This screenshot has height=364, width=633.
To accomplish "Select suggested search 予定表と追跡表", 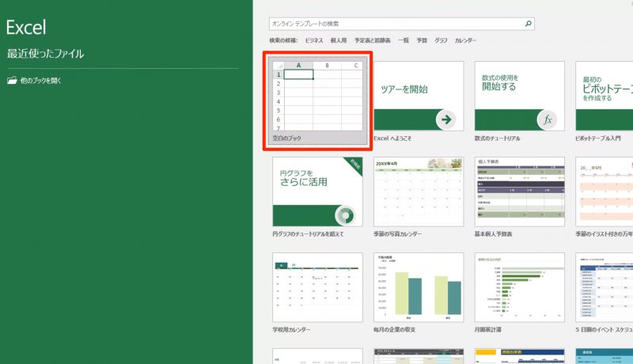I will (372, 40).
